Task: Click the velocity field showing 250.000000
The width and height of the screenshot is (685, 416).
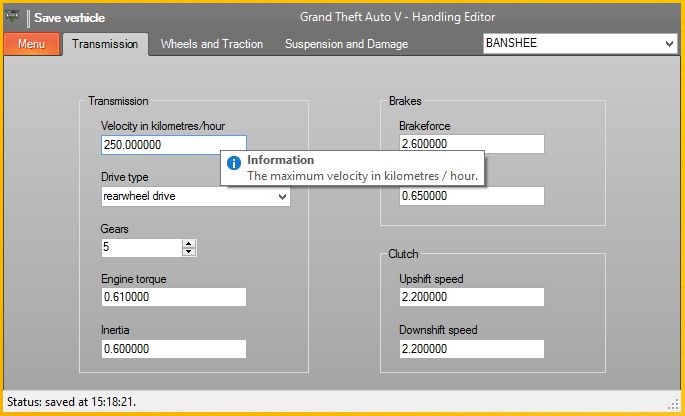Action: (174, 145)
